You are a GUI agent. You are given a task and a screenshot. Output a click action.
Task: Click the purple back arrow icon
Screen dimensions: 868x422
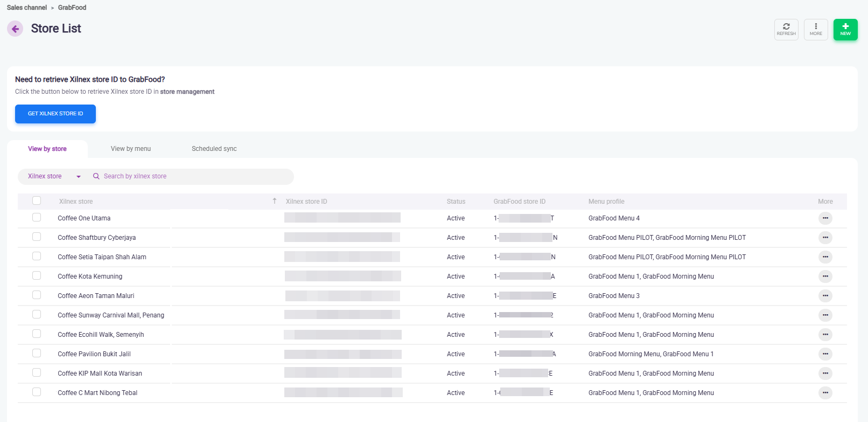[x=15, y=29]
